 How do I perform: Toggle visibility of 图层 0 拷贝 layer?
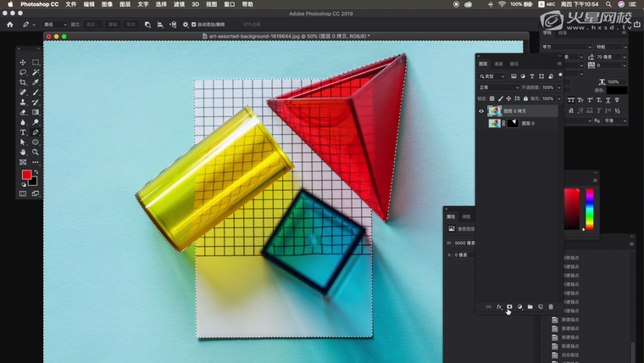point(481,111)
